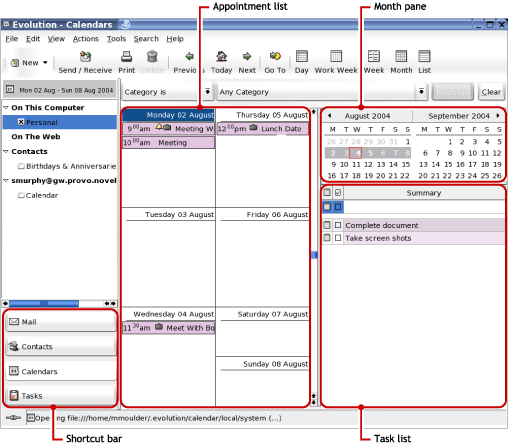The image size is (508, 445).
Task: Open the View menu
Action: (x=56, y=39)
